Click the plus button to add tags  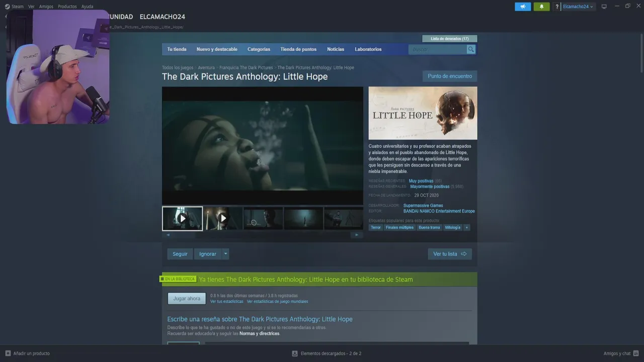(467, 227)
